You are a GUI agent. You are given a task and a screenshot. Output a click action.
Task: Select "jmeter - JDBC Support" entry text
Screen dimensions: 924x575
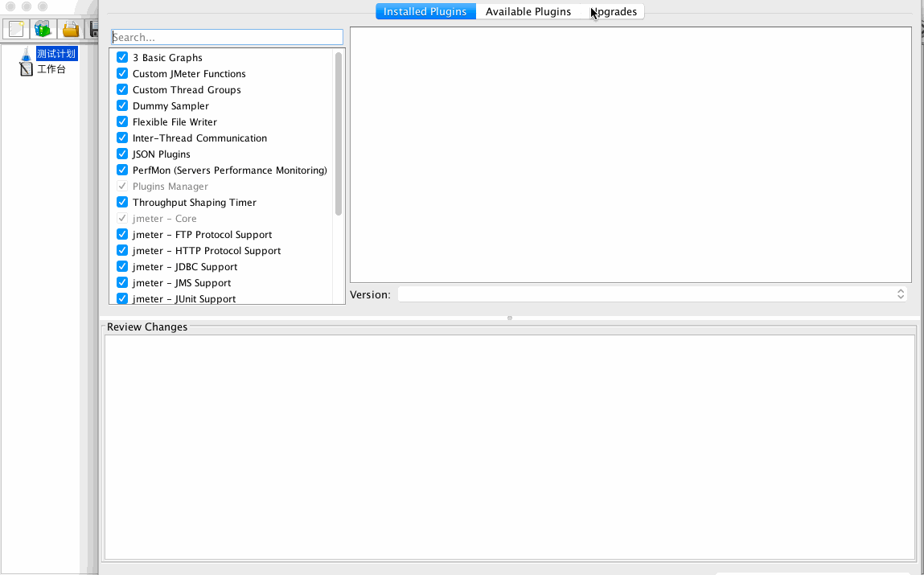184,267
